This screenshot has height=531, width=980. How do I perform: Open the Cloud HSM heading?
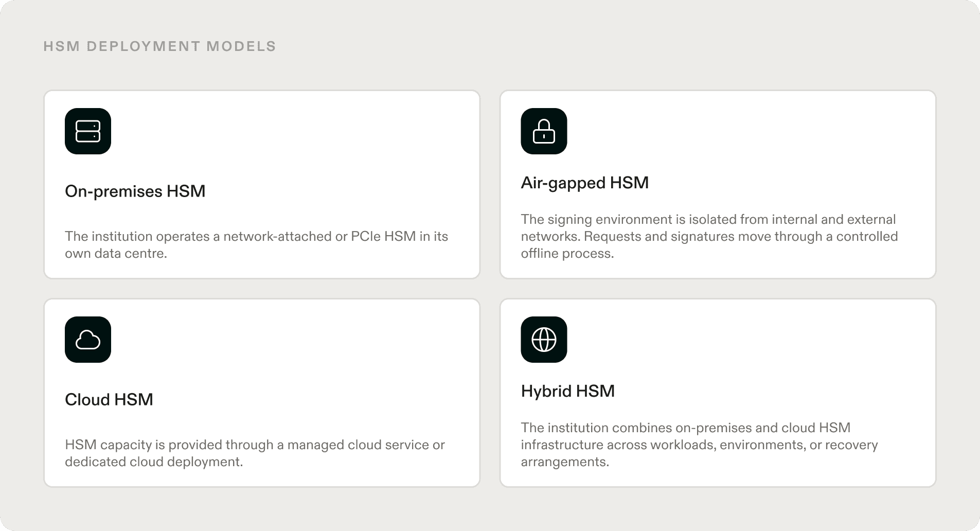pyautogui.click(x=109, y=400)
